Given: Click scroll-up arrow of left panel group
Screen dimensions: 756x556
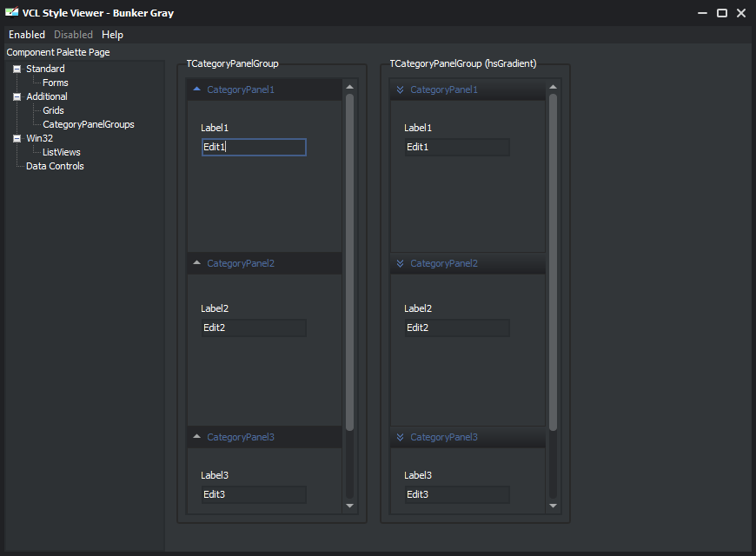Looking at the screenshot, I should coord(350,87).
